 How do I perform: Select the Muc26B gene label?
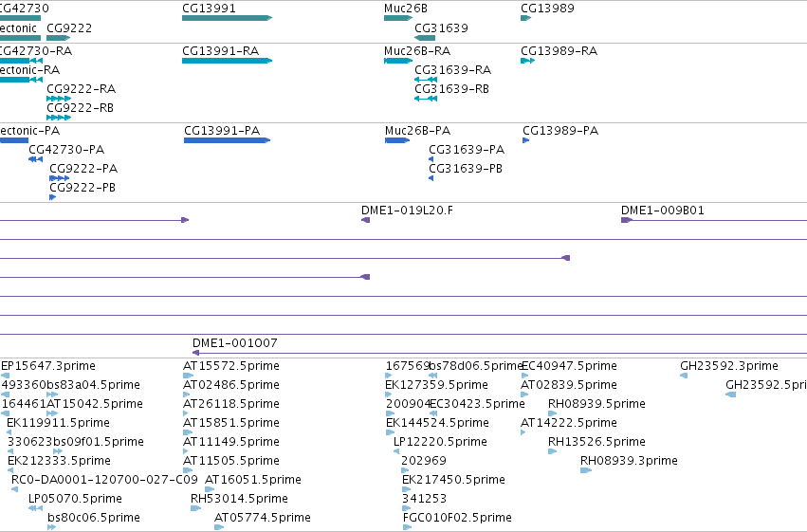click(x=406, y=9)
